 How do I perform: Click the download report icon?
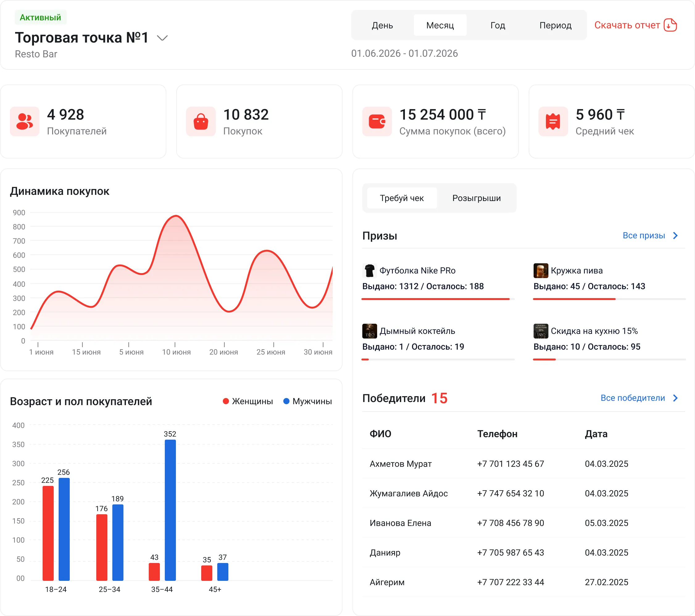[670, 25]
